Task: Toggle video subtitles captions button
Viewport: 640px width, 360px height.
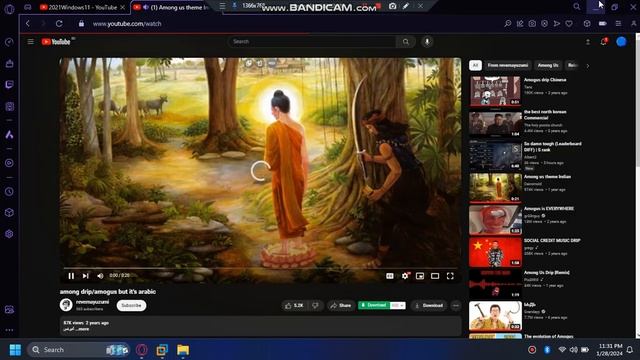Action: 390,276
